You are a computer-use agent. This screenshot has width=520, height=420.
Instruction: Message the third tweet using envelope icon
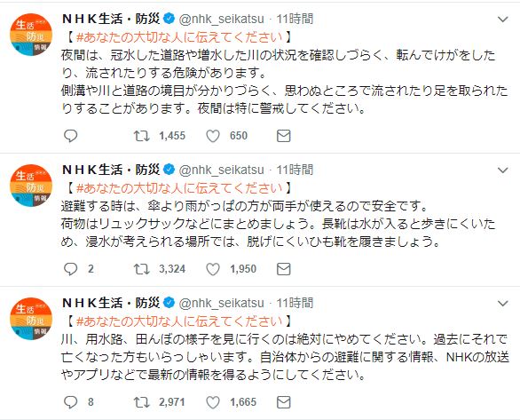284,402
